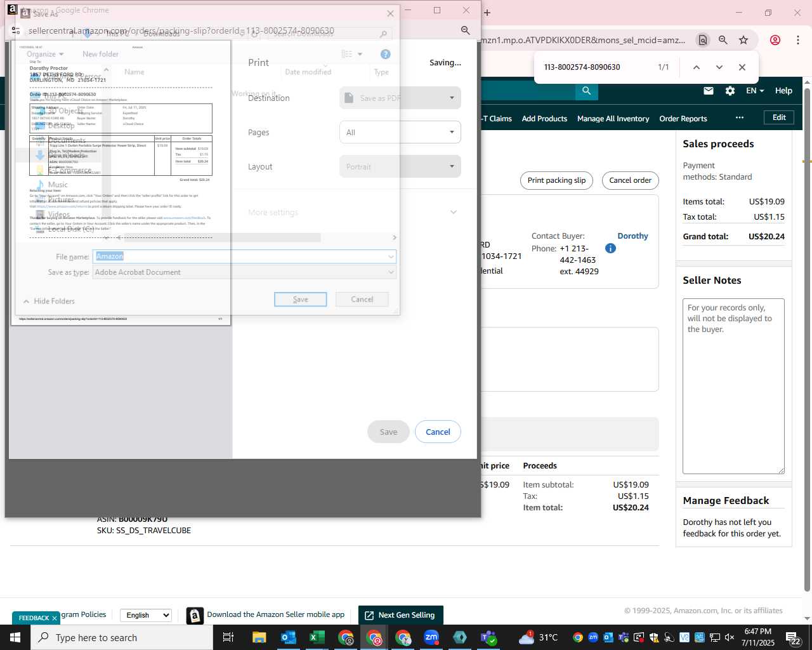Screen dimensions: 812x650
Task: Open the three-dot more menu beside Order Reports
Action: click(740, 118)
